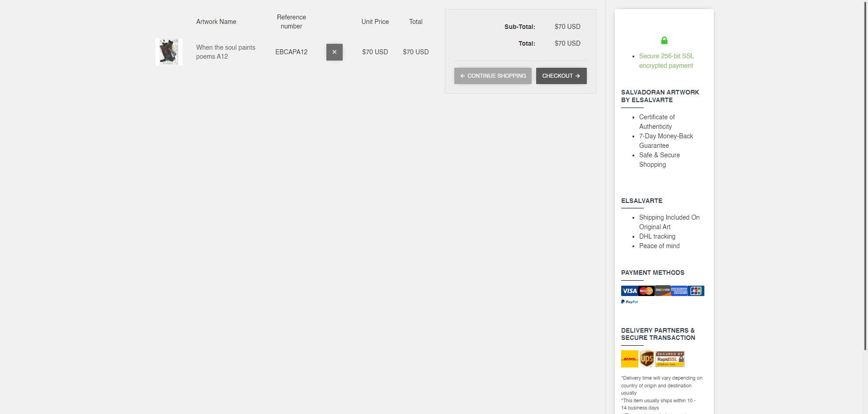868x414 pixels.
Task: Click the DHL delivery logo
Action: pos(629,359)
